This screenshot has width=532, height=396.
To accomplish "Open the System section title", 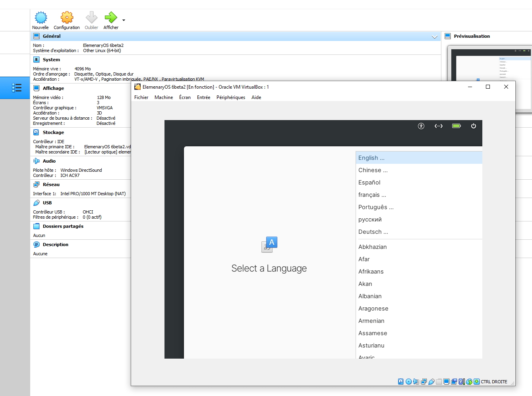I will coord(51,60).
